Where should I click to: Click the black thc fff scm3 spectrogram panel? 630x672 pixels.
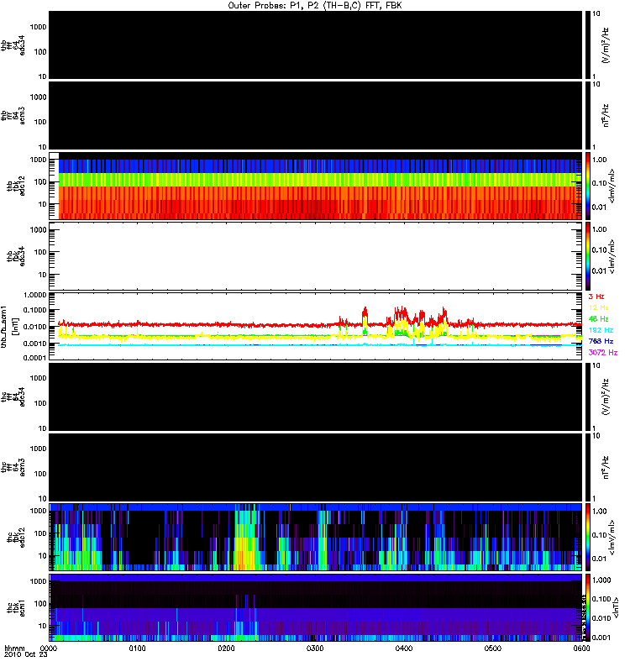316,467
